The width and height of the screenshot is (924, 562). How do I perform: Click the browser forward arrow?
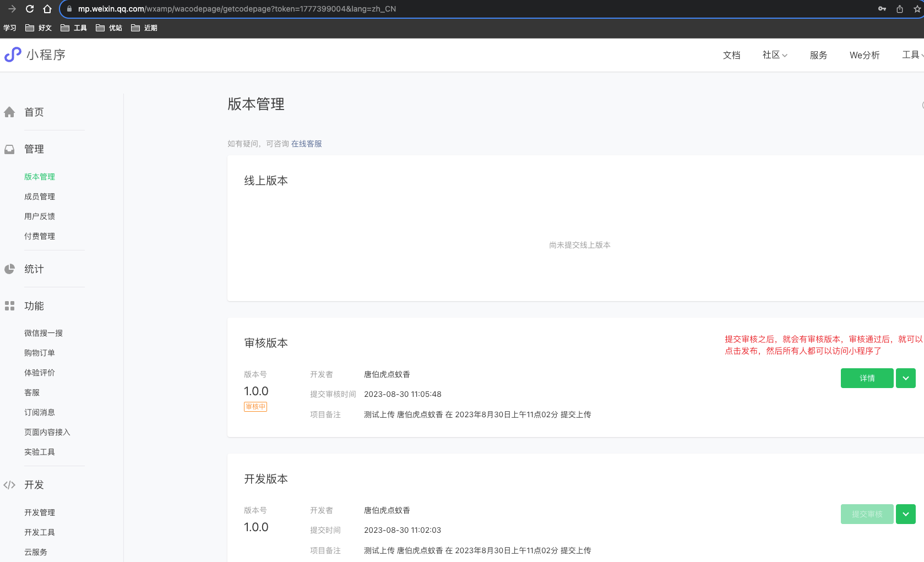point(12,9)
